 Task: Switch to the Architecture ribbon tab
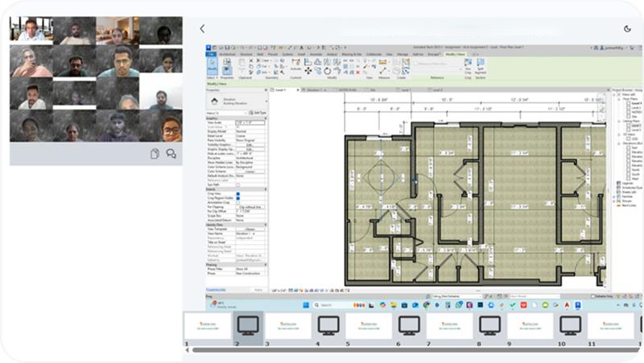click(227, 54)
